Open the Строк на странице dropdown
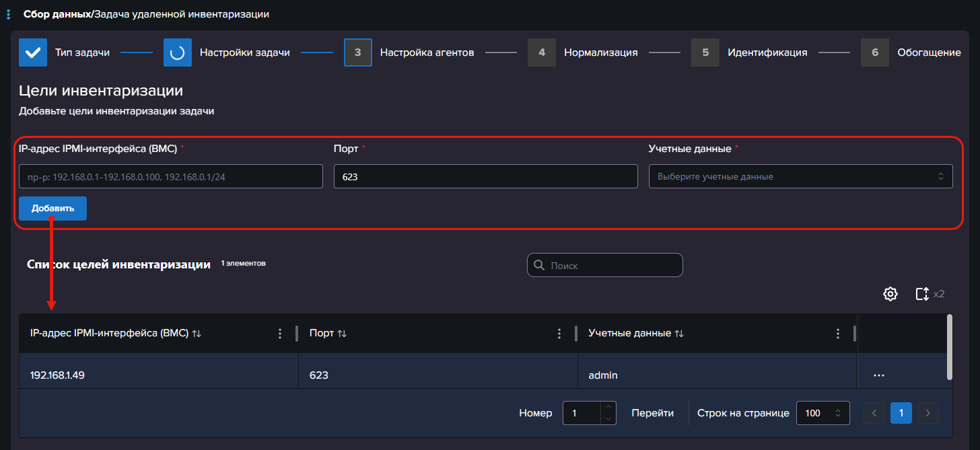The width and height of the screenshot is (980, 450). [823, 413]
